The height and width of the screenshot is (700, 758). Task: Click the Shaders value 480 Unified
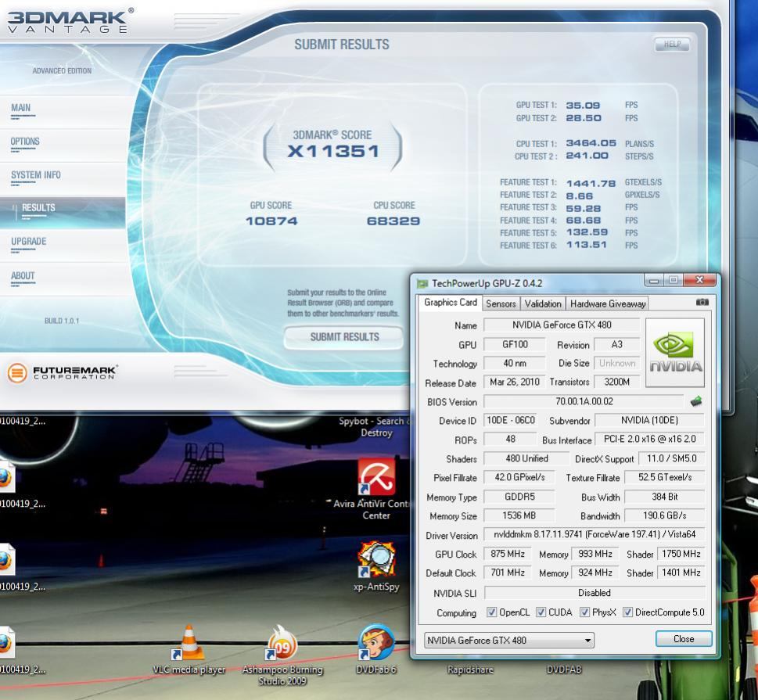click(526, 458)
